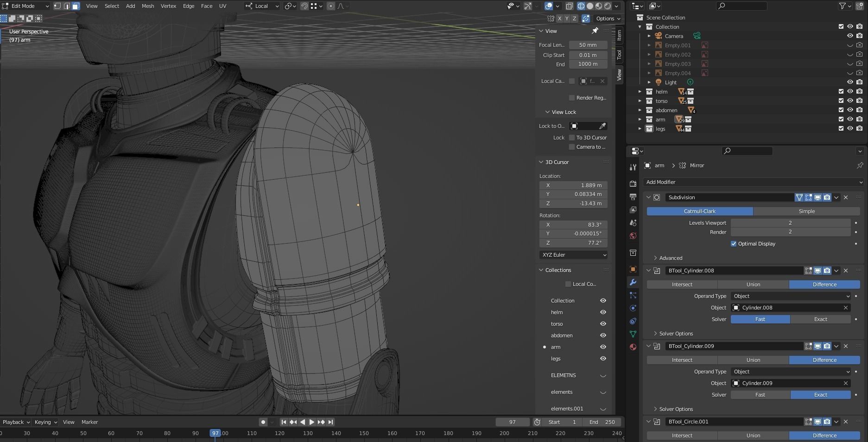Image resolution: width=868 pixels, height=442 pixels.
Task: Enable Local Camera checkbox
Action: pos(572,81)
